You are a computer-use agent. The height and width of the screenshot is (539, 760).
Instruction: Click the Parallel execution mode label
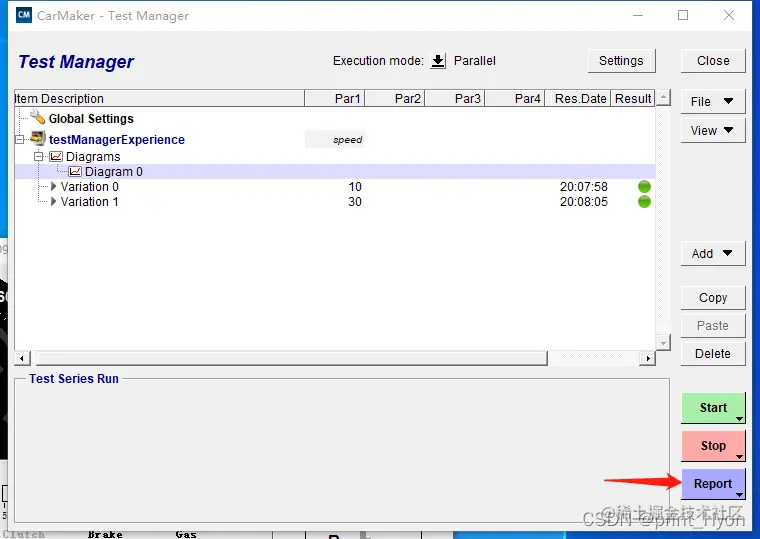pyautogui.click(x=475, y=61)
